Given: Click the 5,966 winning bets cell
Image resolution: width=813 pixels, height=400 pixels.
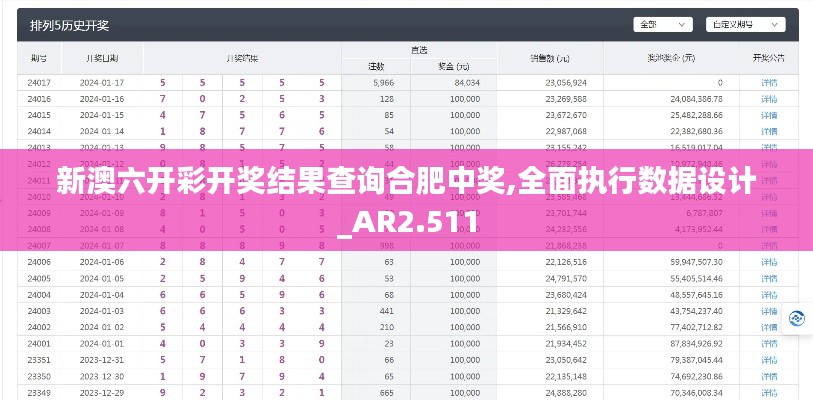Looking at the screenshot, I should point(384,82).
